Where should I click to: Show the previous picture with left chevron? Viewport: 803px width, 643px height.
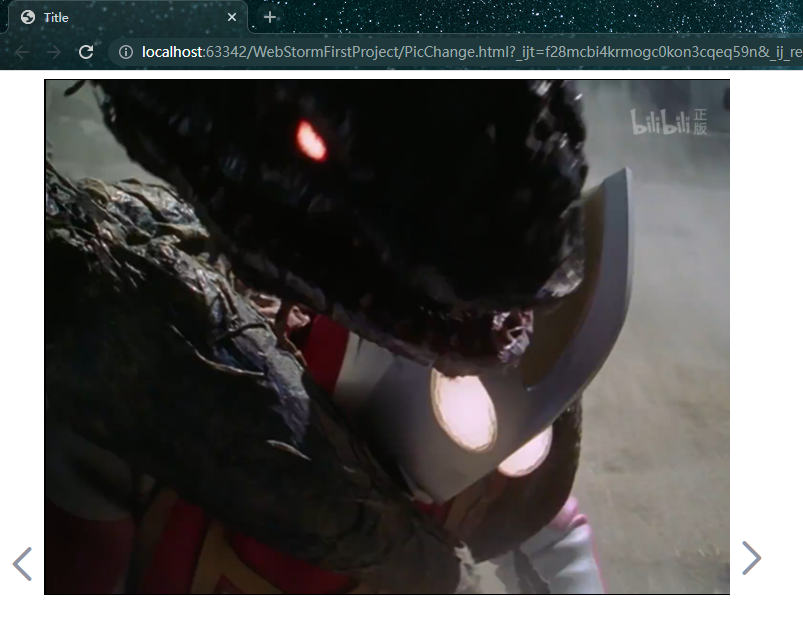23,564
